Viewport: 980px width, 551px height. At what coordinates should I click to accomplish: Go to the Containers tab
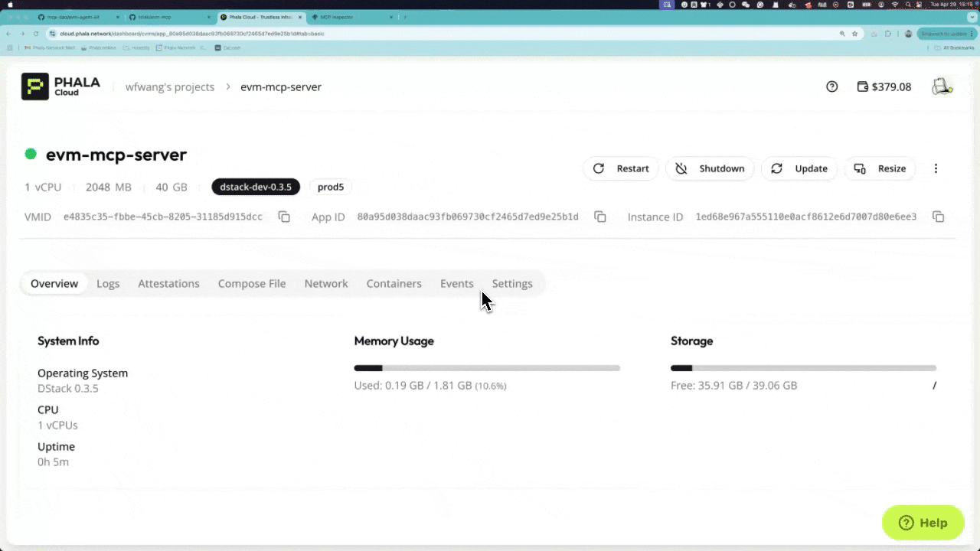coord(394,283)
